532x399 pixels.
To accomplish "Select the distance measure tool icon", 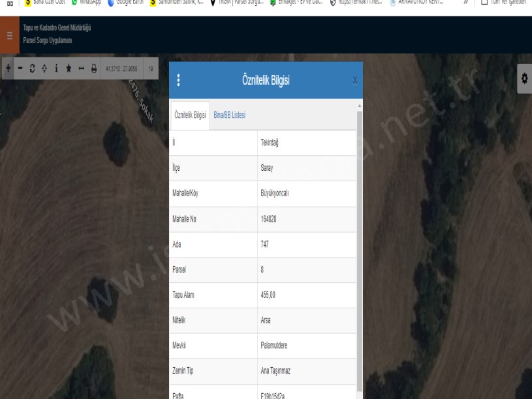I will 82,68.
